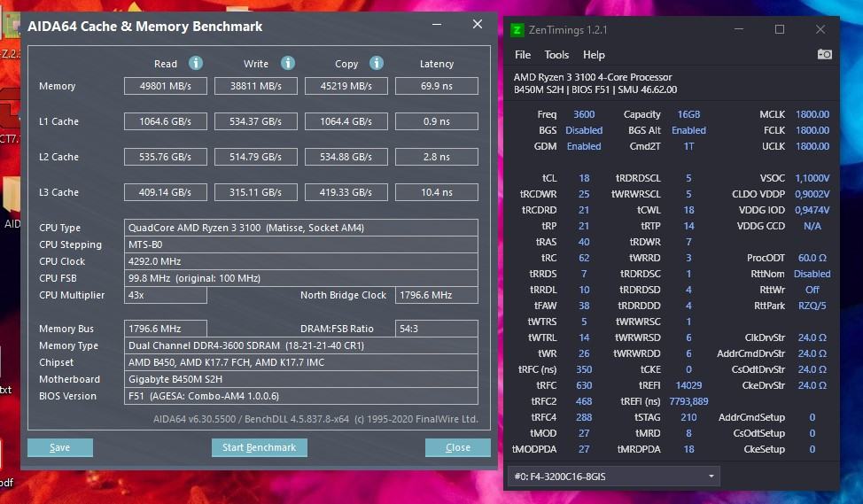Click the FCLK value 1800.00
Viewport: 863px width, 504px height.
(812, 130)
